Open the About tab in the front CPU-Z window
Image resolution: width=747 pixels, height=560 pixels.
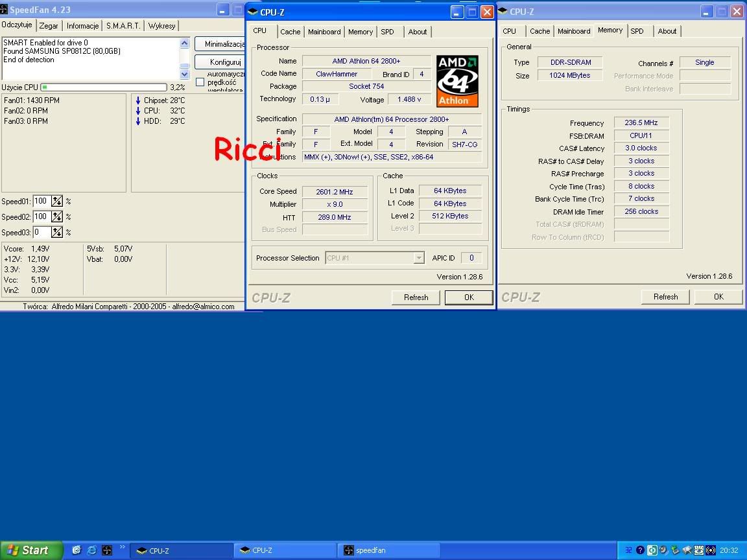click(x=418, y=32)
